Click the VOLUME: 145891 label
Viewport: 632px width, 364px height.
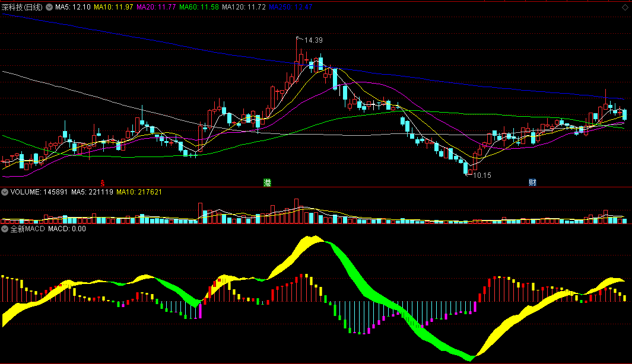point(39,192)
